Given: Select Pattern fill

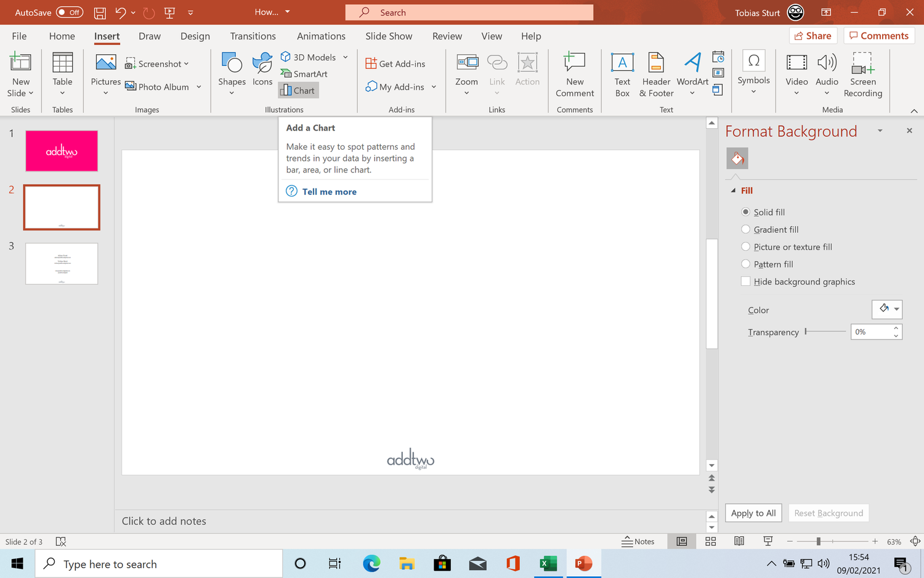Looking at the screenshot, I should click(x=746, y=264).
